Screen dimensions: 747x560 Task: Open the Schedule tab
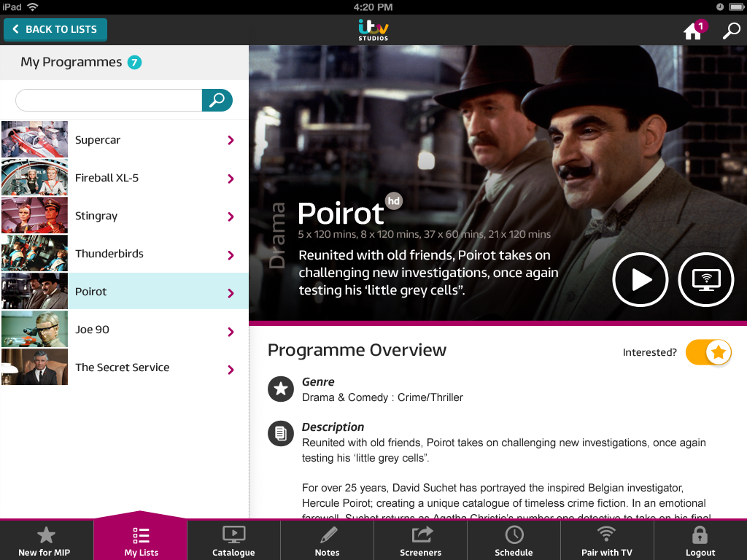(x=514, y=540)
